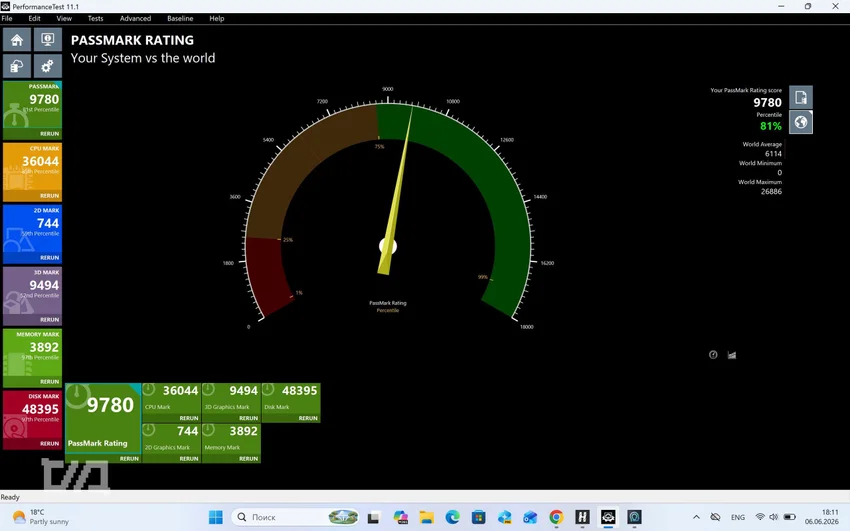Screen dimensions: 850x531
Task: Open the settings gears icon
Action: pyautogui.click(x=48, y=67)
